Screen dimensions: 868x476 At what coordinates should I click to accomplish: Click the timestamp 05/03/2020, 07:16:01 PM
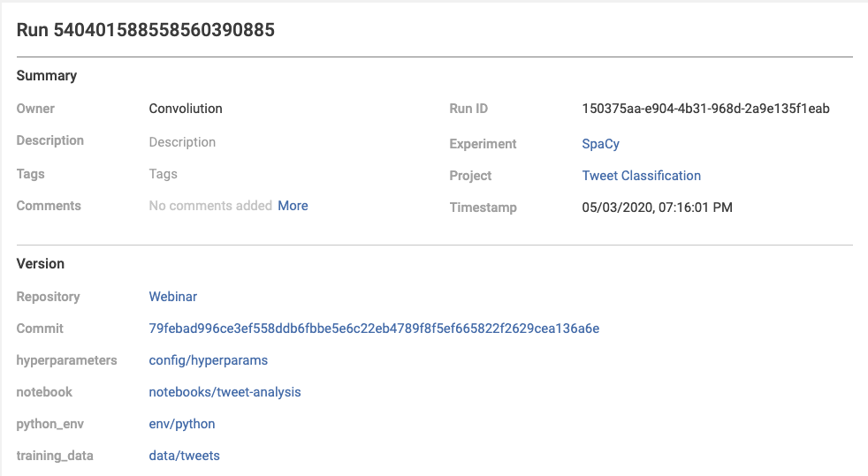click(x=657, y=208)
